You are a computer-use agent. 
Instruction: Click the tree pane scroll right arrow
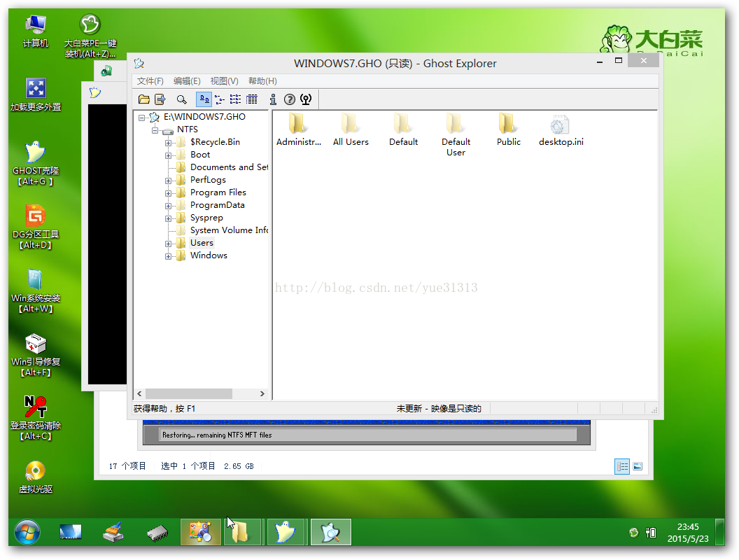click(x=262, y=393)
